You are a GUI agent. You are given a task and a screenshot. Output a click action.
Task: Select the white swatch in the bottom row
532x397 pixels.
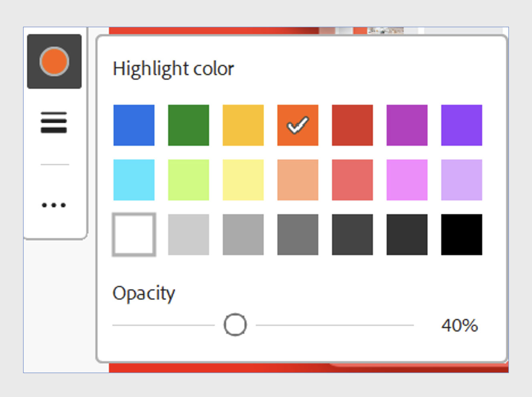[134, 235]
